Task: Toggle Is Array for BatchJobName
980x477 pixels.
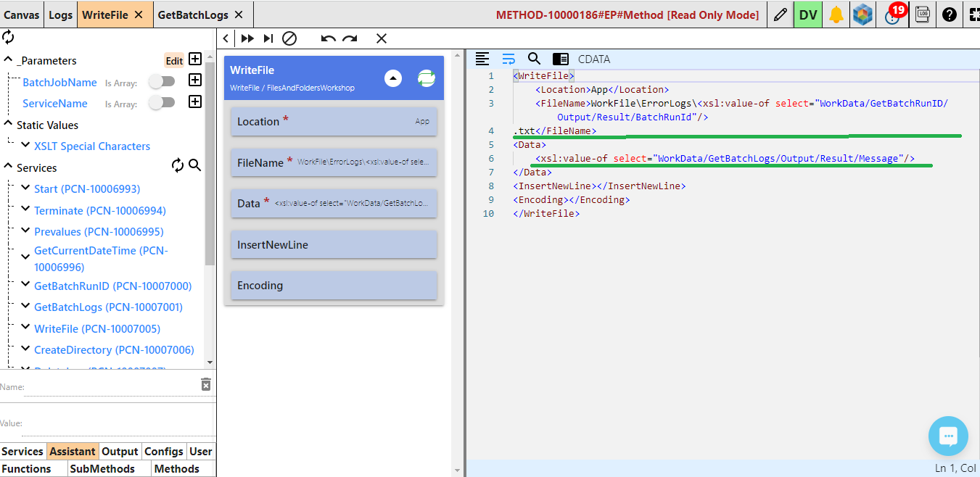Action: click(162, 81)
